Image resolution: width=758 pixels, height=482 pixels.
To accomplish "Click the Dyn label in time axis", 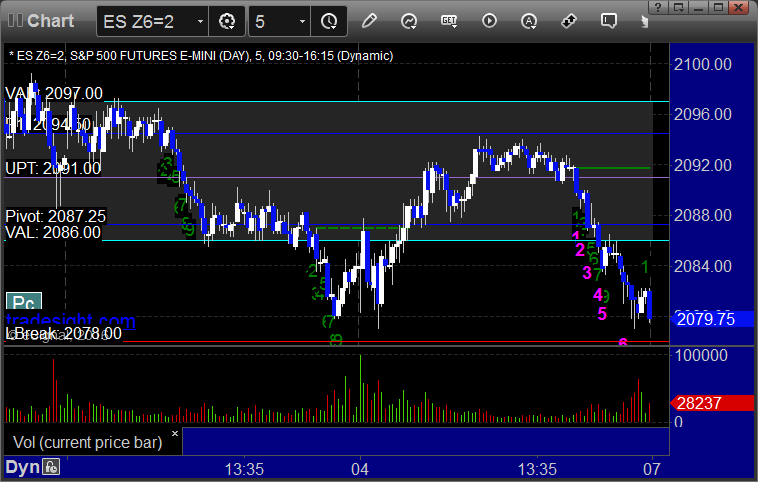I will coord(22,467).
